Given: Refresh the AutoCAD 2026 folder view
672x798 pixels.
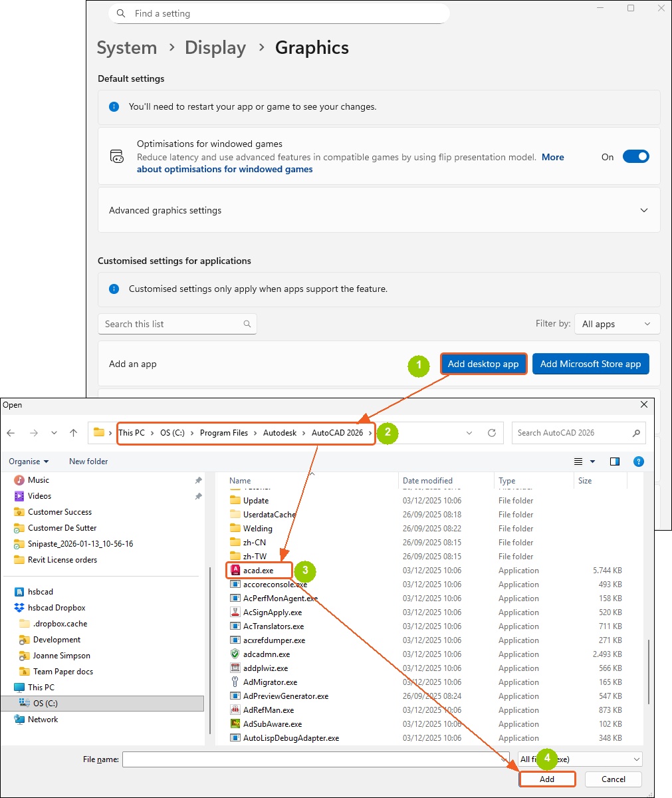Looking at the screenshot, I should (492, 433).
